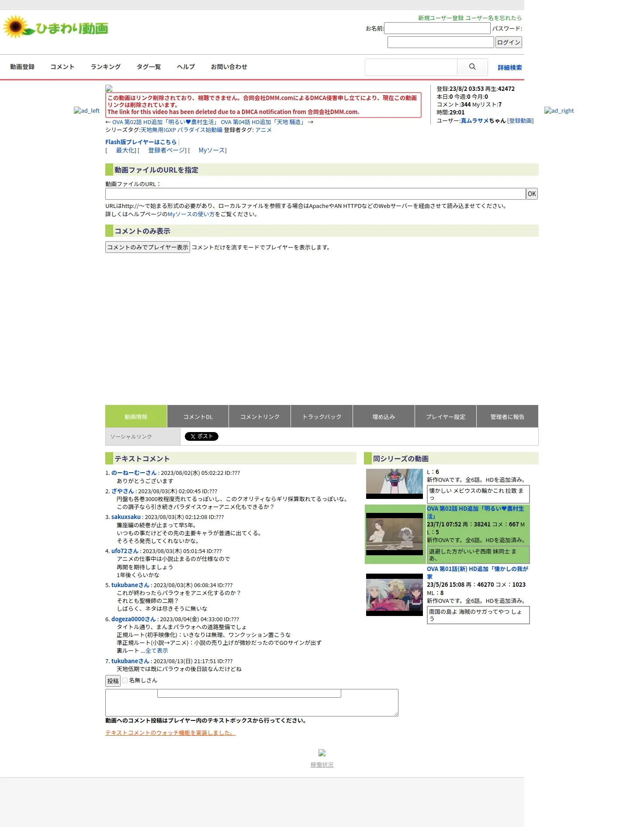The height and width of the screenshot is (827, 644).
Task: Click the OVA 第02話 video thumbnail
Action: pos(395,534)
